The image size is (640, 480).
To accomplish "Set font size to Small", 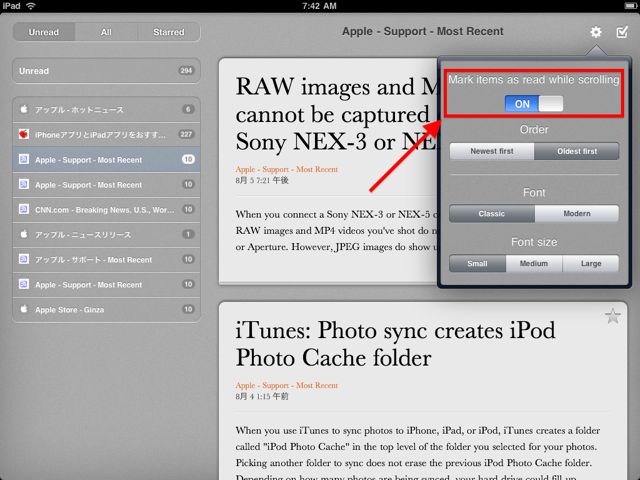I will pos(478,263).
